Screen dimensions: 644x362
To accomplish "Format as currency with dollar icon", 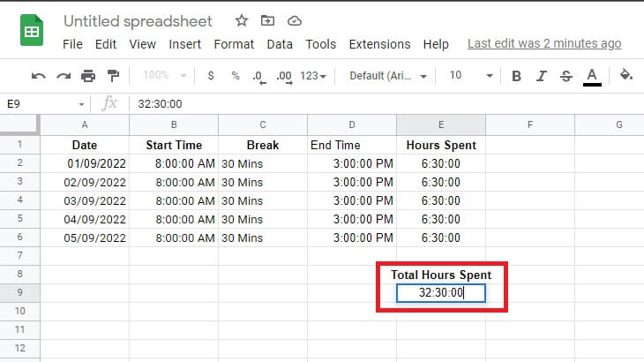I will tap(211, 76).
